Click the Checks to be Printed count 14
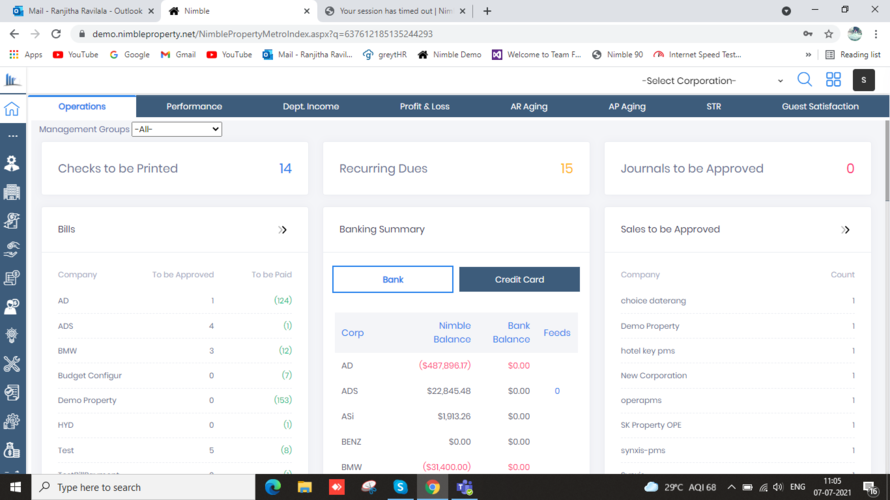 285,168
